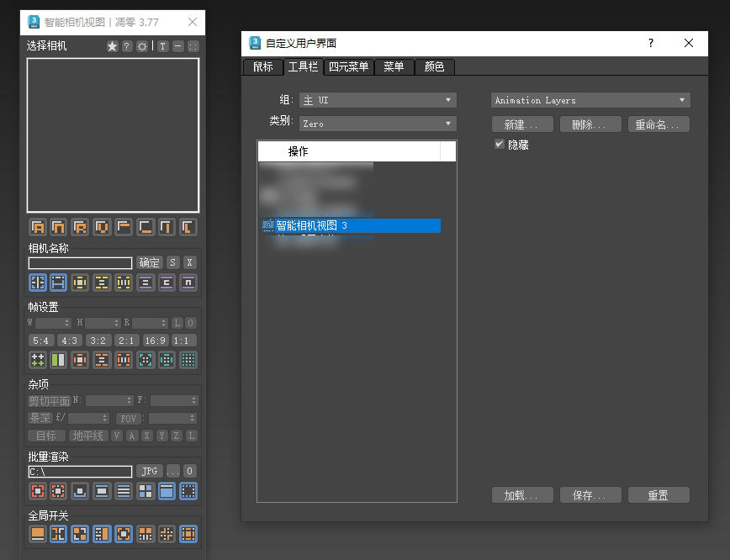The height and width of the screenshot is (560, 730).
Task: Click the blue tray-under-square icon in 批量渲染
Action: click(x=80, y=491)
